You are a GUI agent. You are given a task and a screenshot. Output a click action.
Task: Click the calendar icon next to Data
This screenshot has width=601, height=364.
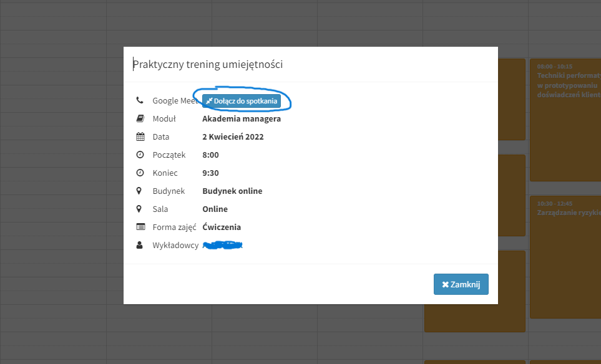tap(140, 136)
